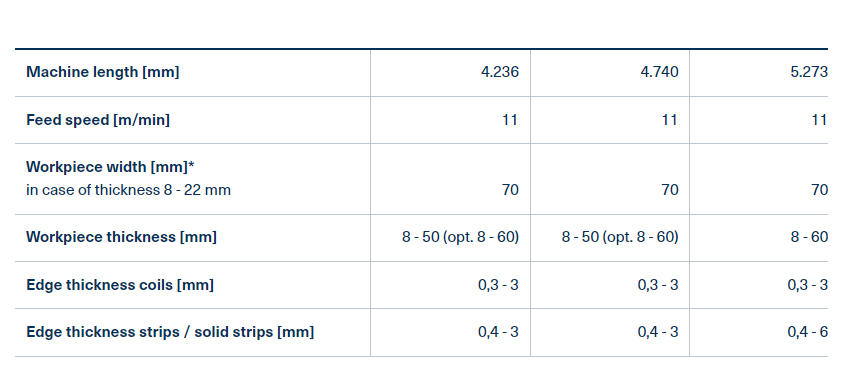Click the Workpiece thickness [mm] label

(x=121, y=237)
